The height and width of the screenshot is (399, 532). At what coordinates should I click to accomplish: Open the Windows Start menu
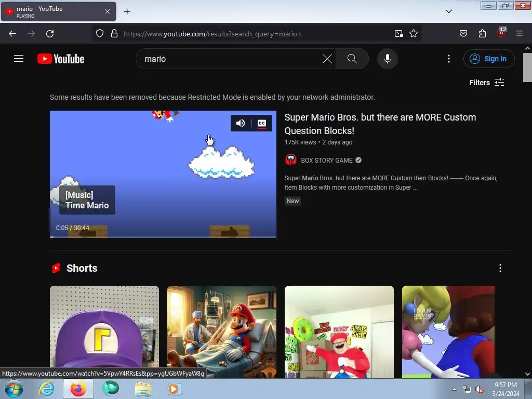[14, 389]
